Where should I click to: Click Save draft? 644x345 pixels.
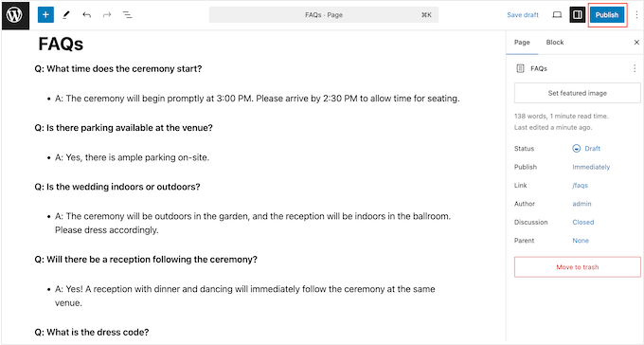(x=523, y=15)
